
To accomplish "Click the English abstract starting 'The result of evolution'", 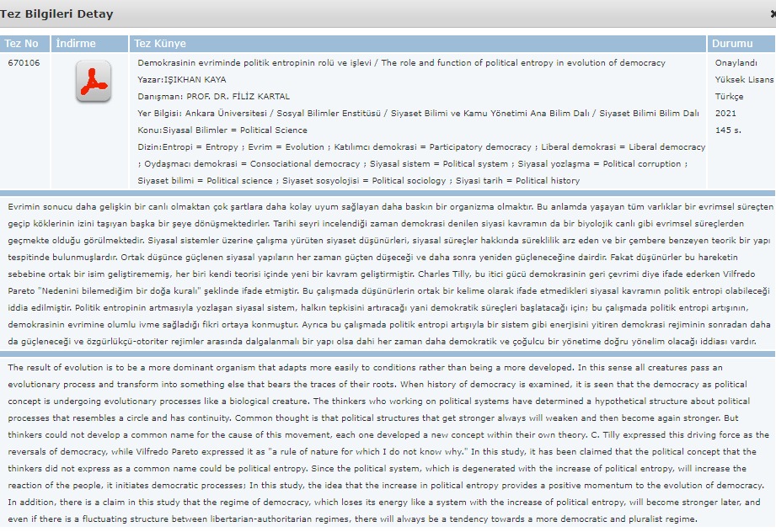I will 388,443.
